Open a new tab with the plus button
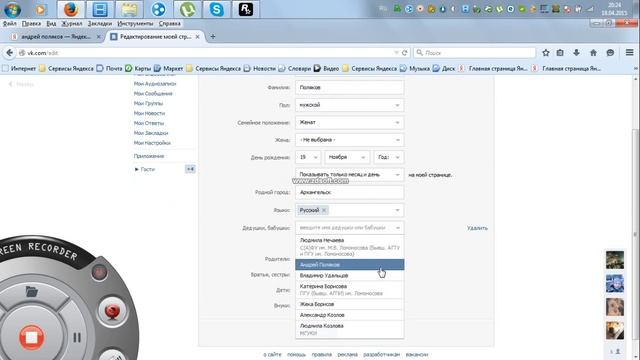This screenshot has height=360, width=640. pyautogui.click(x=213, y=37)
